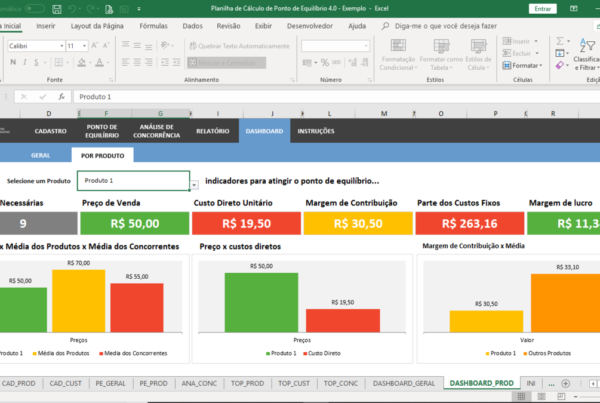Open the font size 11 dropdown

click(x=84, y=46)
